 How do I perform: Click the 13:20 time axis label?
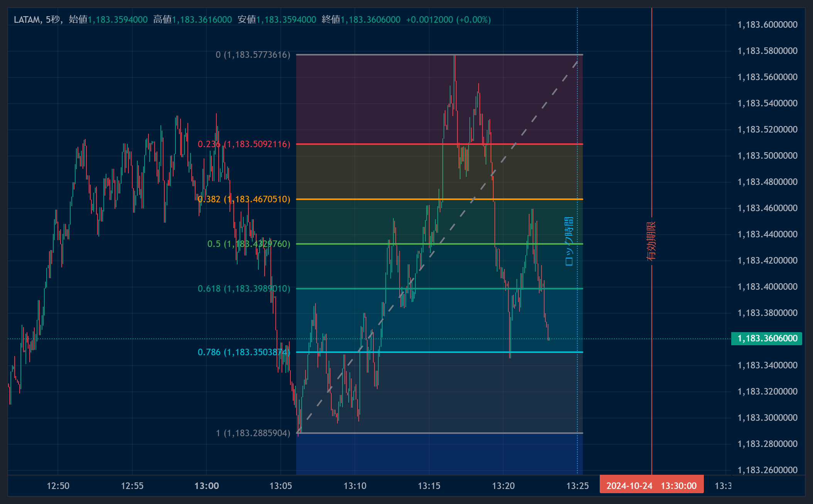[503, 486]
